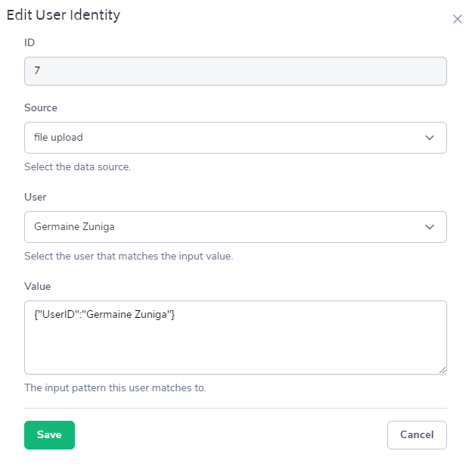Click the read-only ID field
The image size is (475, 476).
coord(235,72)
